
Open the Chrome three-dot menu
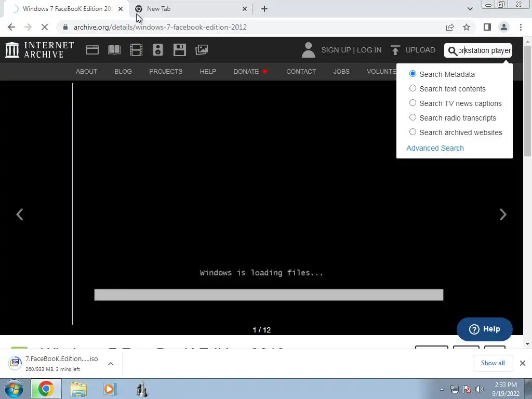[521, 27]
